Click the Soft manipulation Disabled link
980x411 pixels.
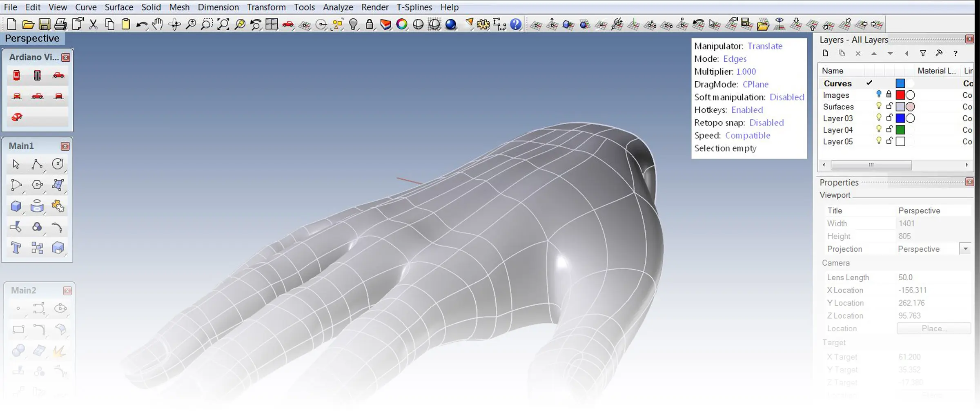click(786, 97)
